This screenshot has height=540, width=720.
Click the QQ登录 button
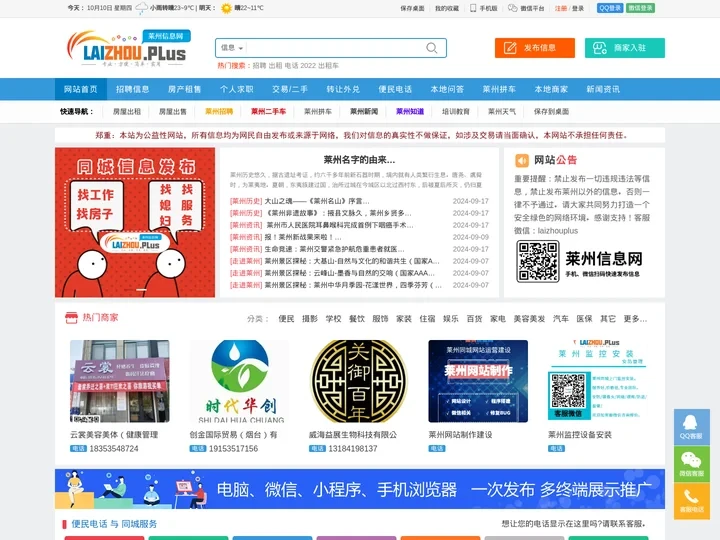tap(610, 8)
